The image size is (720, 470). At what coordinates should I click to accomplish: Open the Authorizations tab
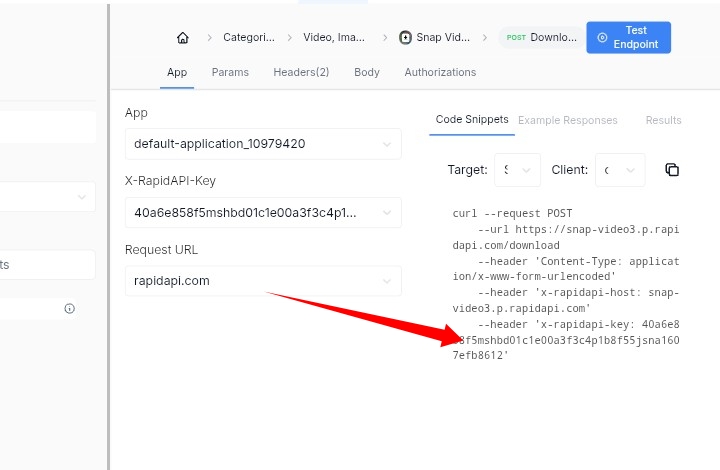click(x=440, y=72)
